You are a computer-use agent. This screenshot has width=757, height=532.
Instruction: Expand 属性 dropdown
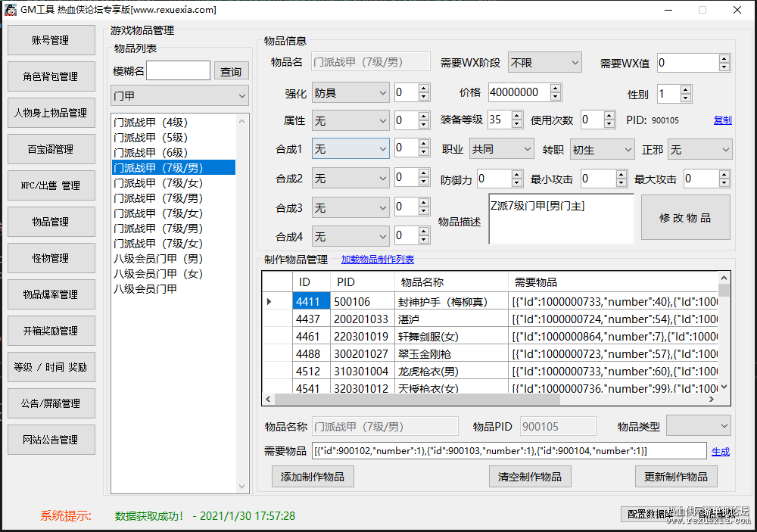click(350, 120)
